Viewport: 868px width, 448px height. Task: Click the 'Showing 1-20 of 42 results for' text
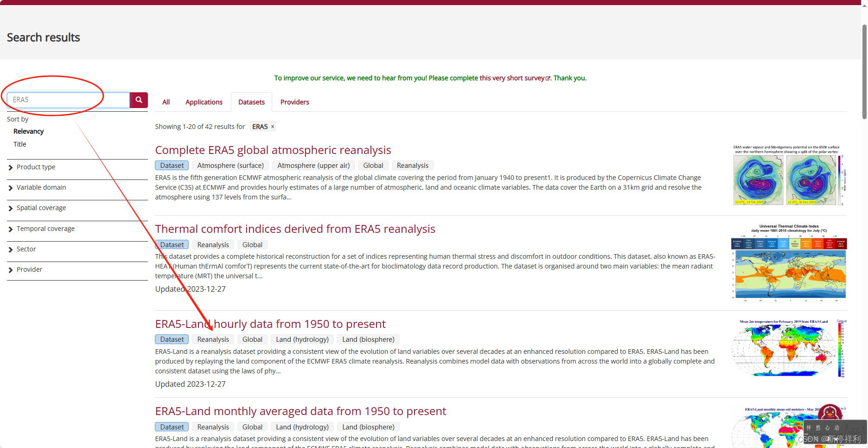pyautogui.click(x=200, y=127)
